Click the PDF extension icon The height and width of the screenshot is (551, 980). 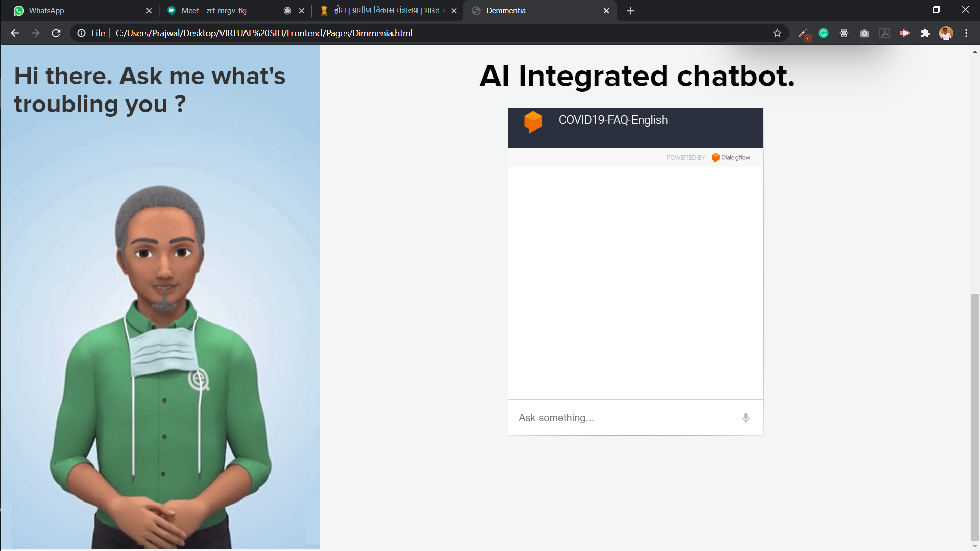point(885,33)
